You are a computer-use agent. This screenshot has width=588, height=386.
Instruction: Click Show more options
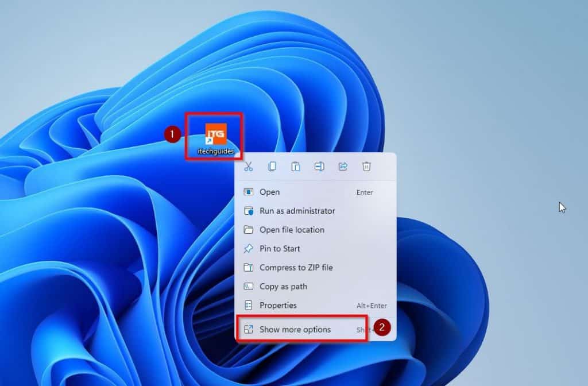click(x=315, y=329)
